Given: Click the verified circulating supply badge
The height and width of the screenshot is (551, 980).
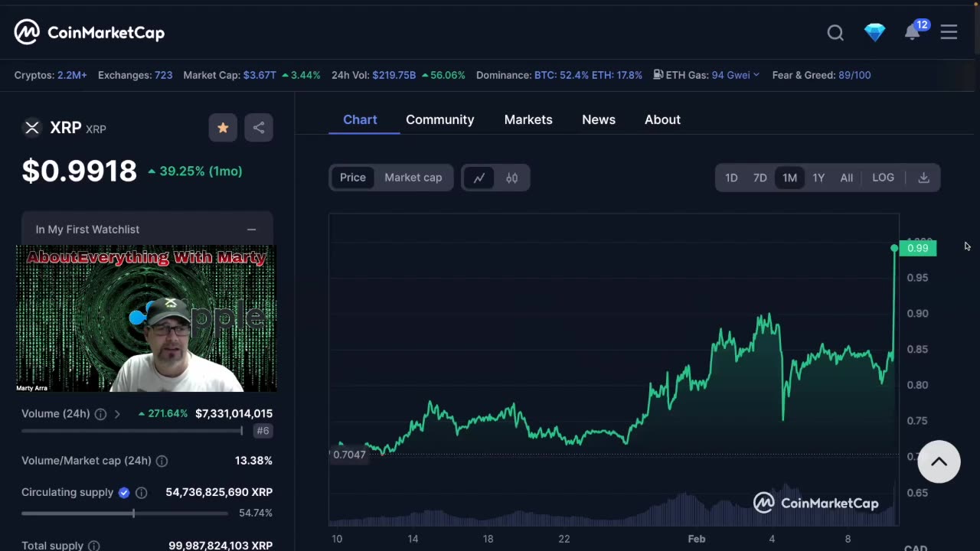Looking at the screenshot, I should click(x=124, y=493).
